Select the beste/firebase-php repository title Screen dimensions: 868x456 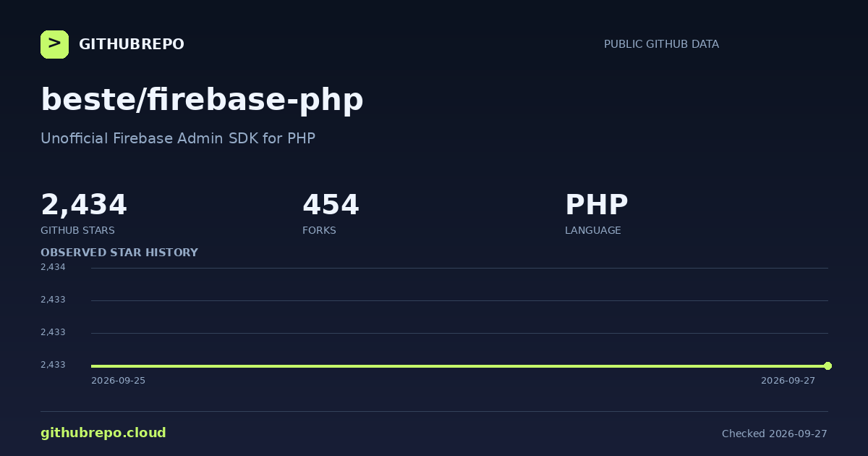tap(202, 99)
